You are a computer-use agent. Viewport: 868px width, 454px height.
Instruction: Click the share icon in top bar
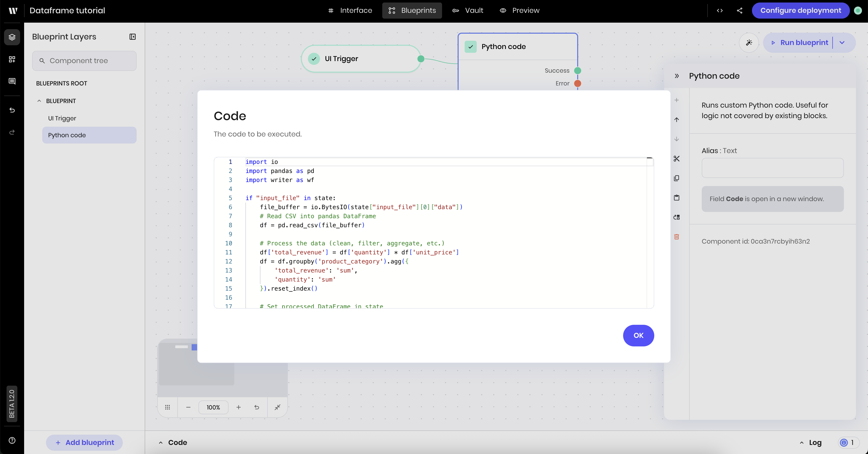click(x=740, y=11)
